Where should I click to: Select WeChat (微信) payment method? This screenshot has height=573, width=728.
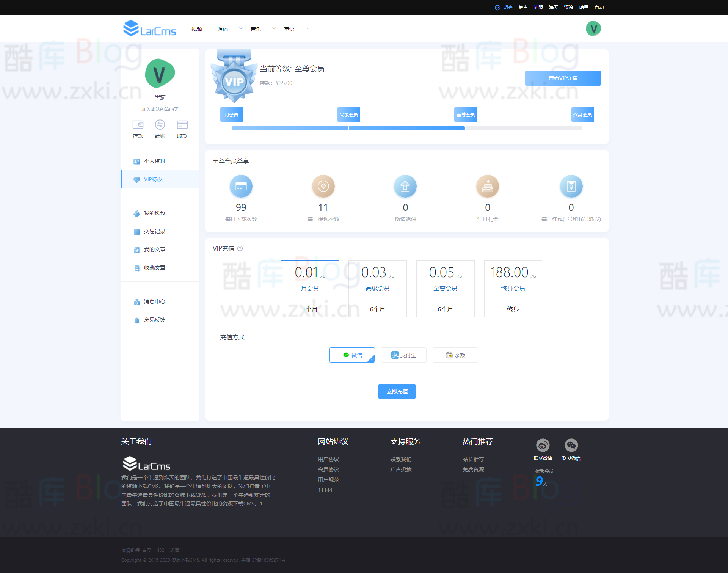352,355
